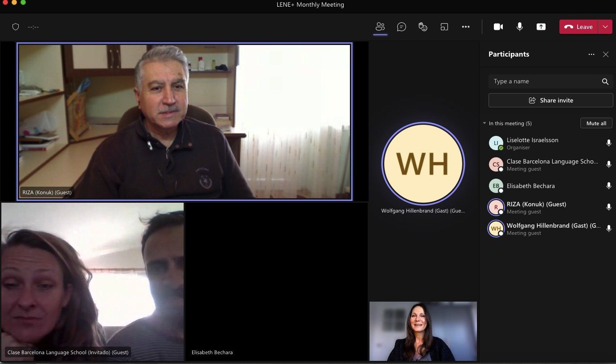Share your screen with the share tray icon
The width and height of the screenshot is (616, 364).
pyautogui.click(x=541, y=27)
